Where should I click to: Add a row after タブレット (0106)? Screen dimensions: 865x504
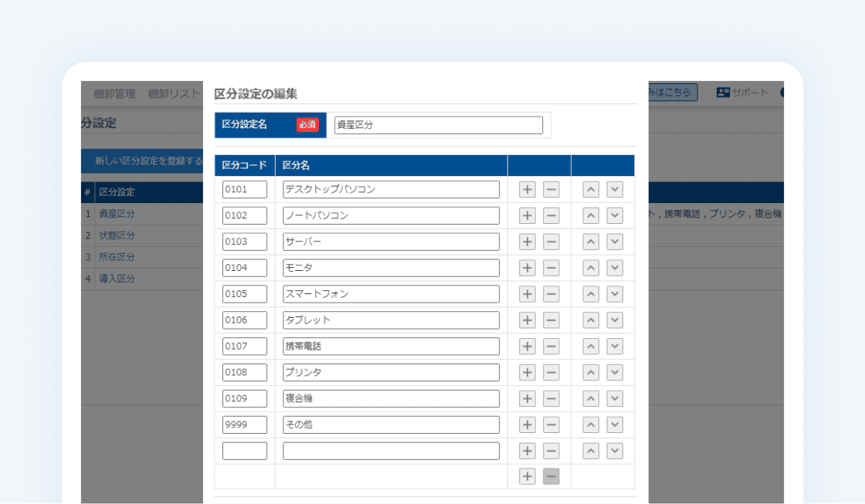pyautogui.click(x=527, y=320)
